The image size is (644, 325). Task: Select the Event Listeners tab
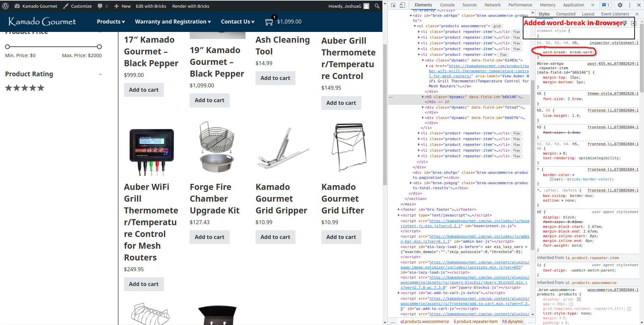(x=615, y=14)
